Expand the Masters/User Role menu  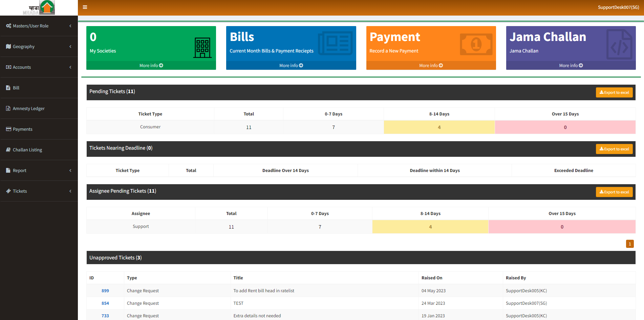click(x=30, y=26)
